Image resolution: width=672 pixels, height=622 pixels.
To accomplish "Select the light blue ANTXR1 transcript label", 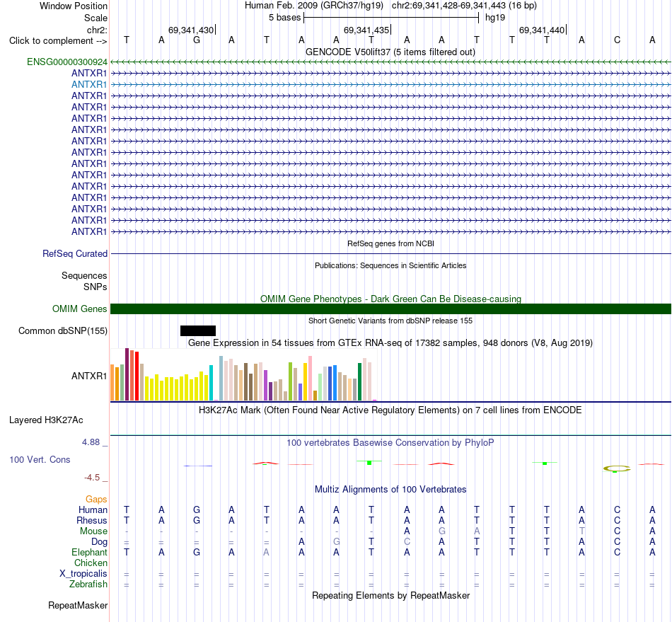I will (89, 84).
